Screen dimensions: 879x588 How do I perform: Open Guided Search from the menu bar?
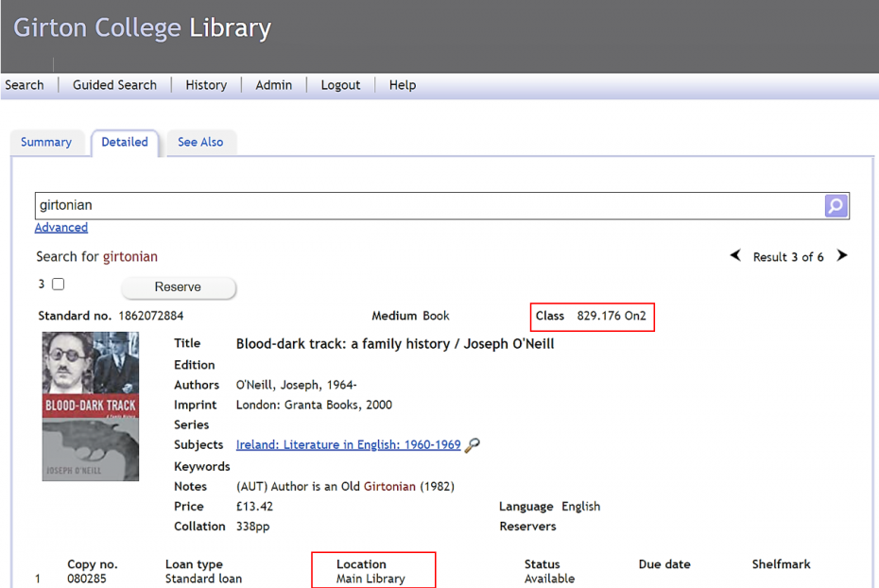click(114, 85)
